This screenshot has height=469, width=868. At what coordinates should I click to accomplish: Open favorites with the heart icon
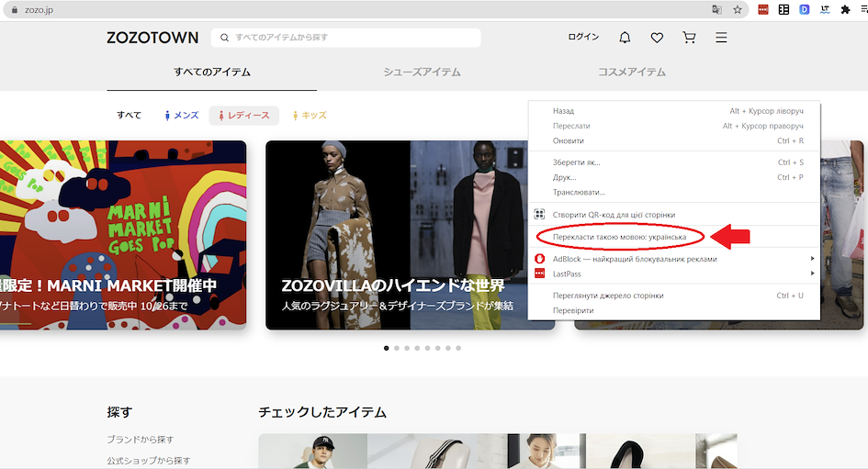tap(657, 38)
